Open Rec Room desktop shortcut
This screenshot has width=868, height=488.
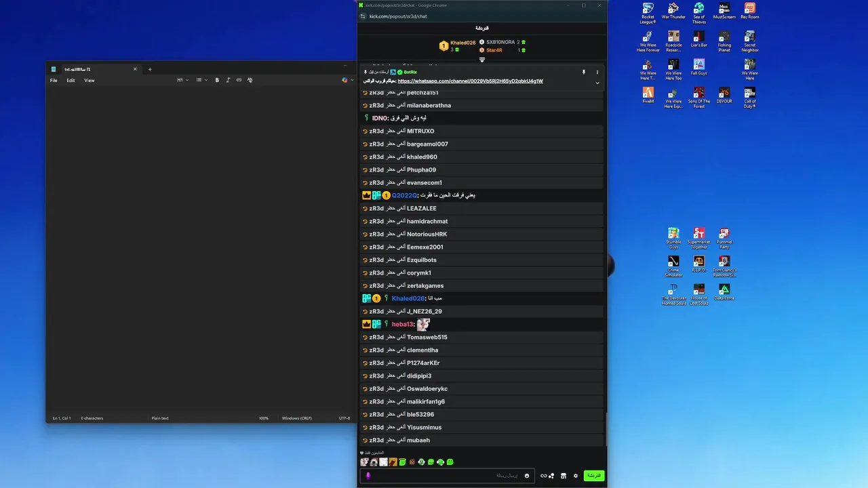(x=750, y=11)
